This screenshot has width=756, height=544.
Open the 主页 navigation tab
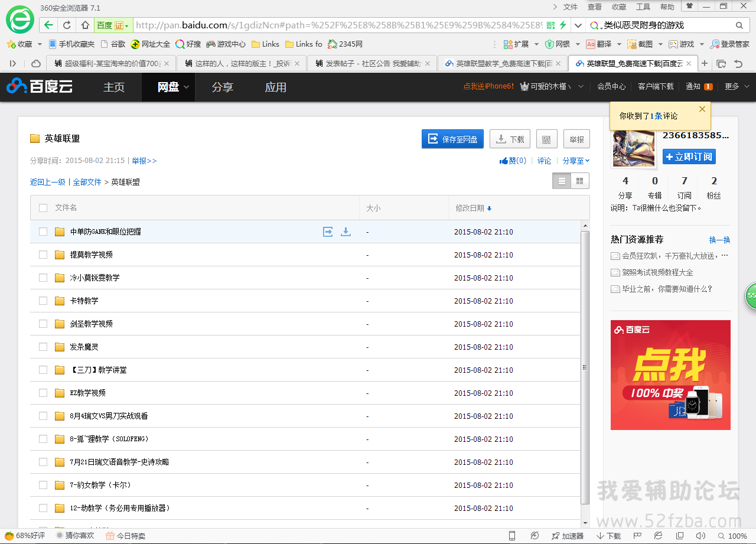click(x=114, y=87)
